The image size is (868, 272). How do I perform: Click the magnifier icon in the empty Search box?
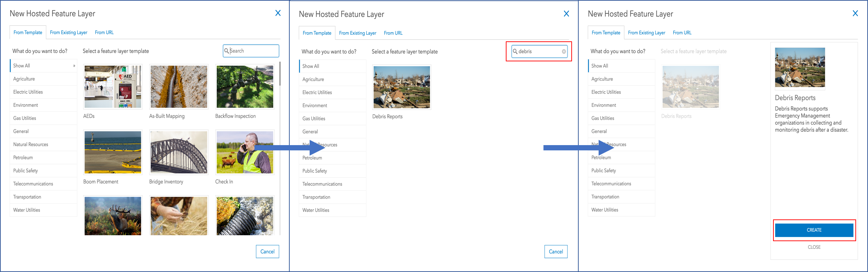click(x=227, y=51)
